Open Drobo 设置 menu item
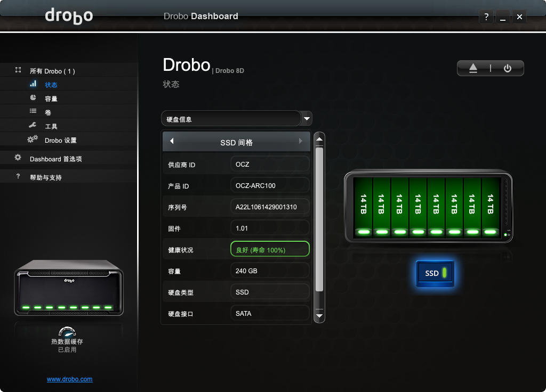Image resolution: width=546 pixels, height=392 pixels. pos(61,141)
